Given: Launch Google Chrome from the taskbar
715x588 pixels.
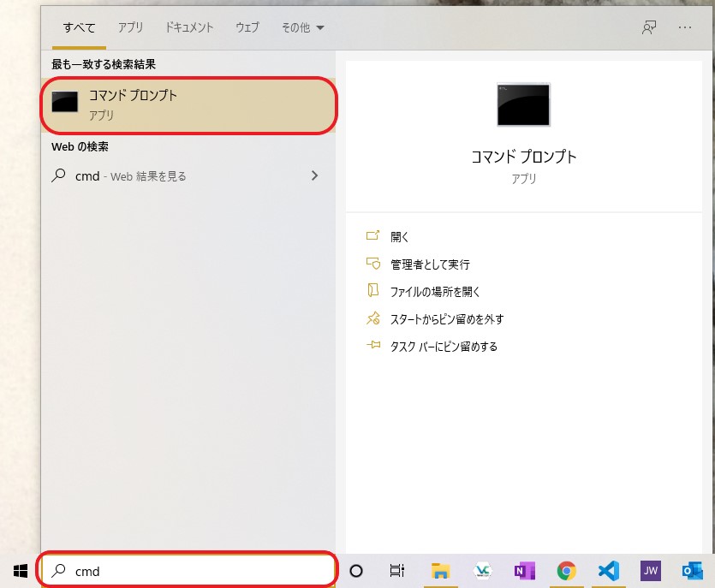Looking at the screenshot, I should (x=566, y=571).
